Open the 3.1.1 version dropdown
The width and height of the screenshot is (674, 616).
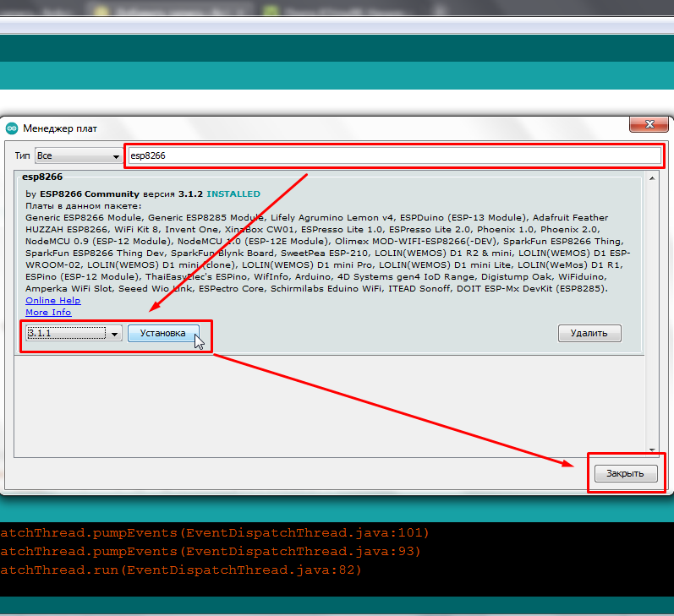point(74,333)
